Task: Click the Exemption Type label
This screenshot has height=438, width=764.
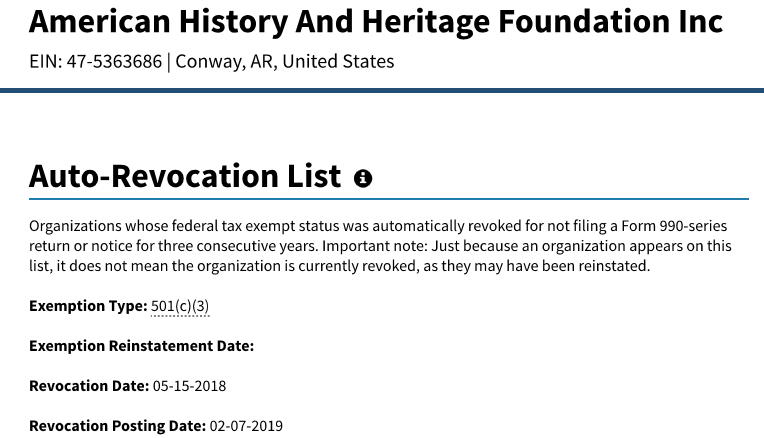Action: pos(88,306)
